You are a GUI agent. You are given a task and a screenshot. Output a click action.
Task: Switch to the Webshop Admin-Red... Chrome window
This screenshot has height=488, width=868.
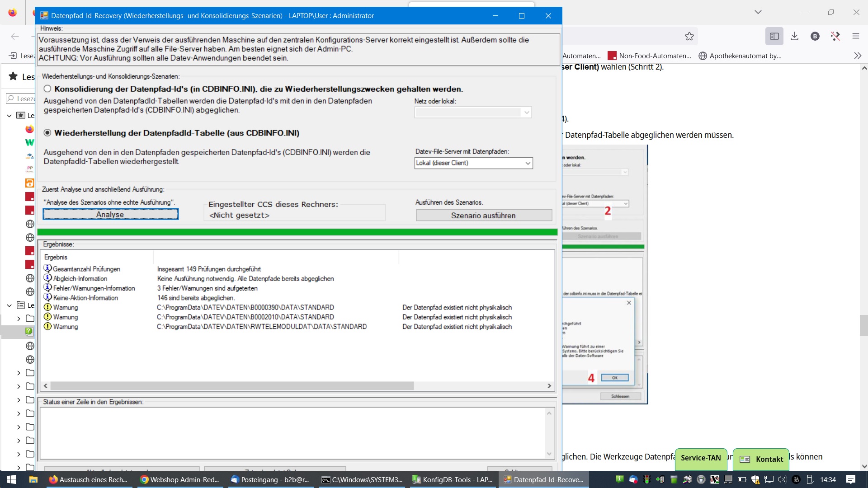[x=180, y=479]
